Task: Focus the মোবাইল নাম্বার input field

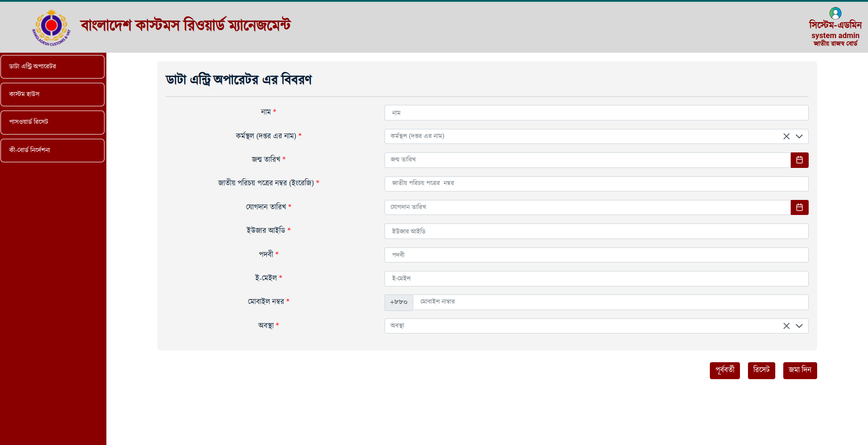Action: (611, 302)
